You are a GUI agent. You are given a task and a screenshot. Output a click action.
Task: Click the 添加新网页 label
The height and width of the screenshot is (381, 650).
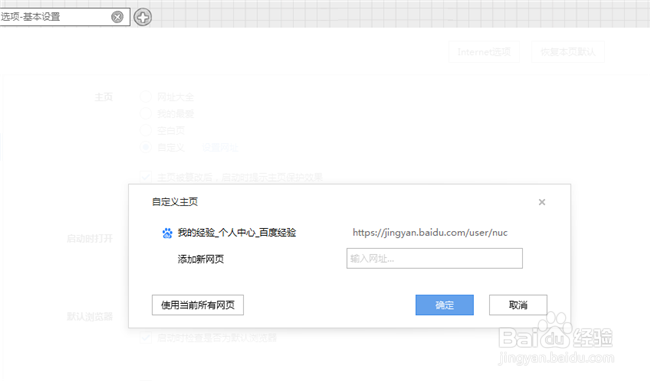point(201,259)
